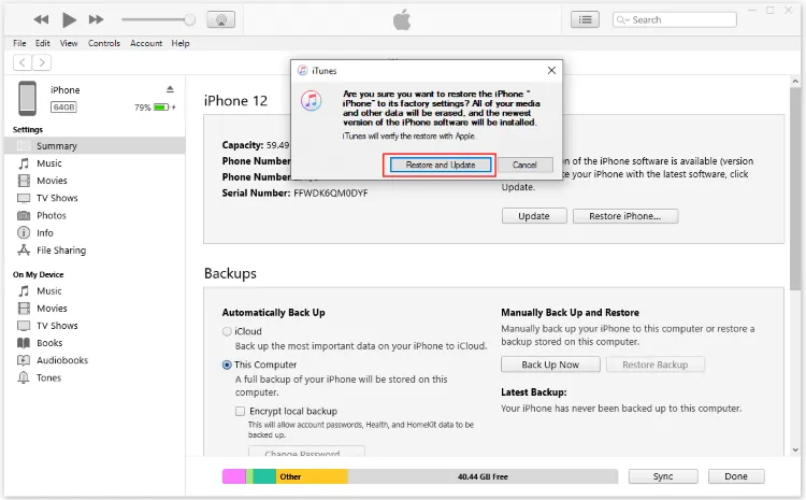The height and width of the screenshot is (500, 806).
Task: Open TV Shows under On My Device
Action: point(57,326)
